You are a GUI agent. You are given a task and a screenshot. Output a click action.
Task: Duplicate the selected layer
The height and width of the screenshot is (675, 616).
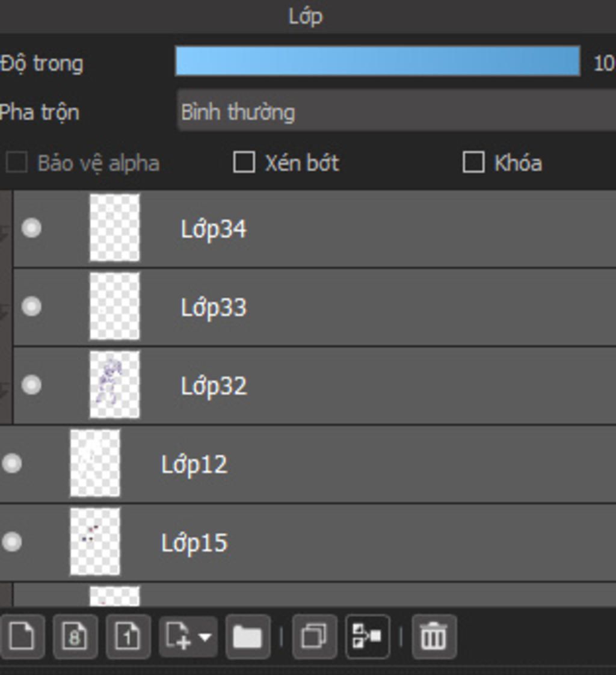(x=314, y=636)
